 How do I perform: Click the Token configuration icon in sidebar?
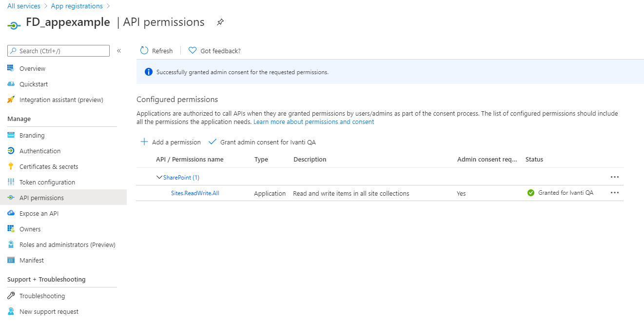point(11,182)
